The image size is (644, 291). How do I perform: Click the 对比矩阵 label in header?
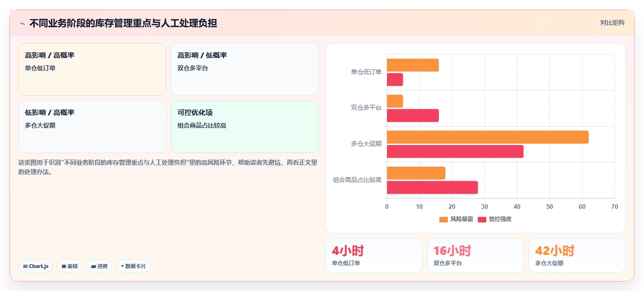[612, 23]
